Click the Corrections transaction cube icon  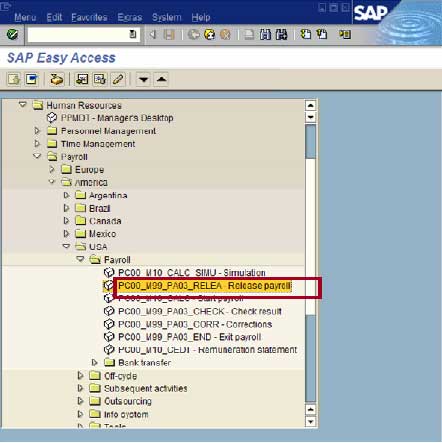[109, 324]
